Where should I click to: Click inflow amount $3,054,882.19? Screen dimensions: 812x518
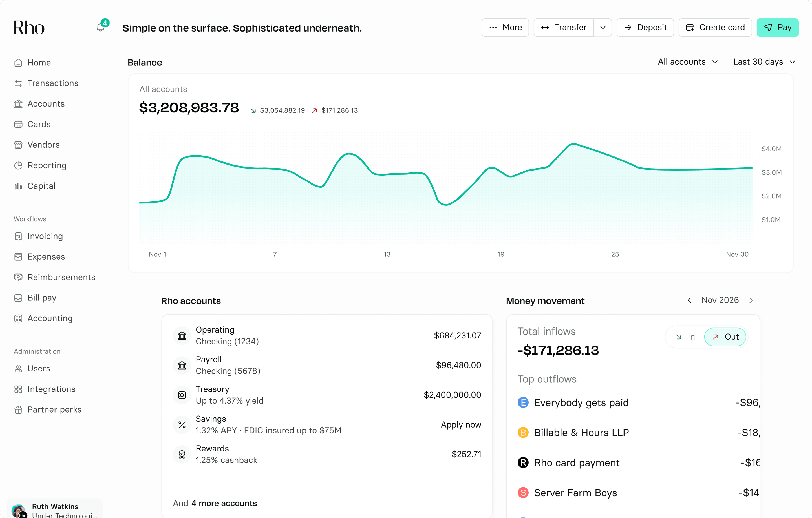pyautogui.click(x=282, y=110)
